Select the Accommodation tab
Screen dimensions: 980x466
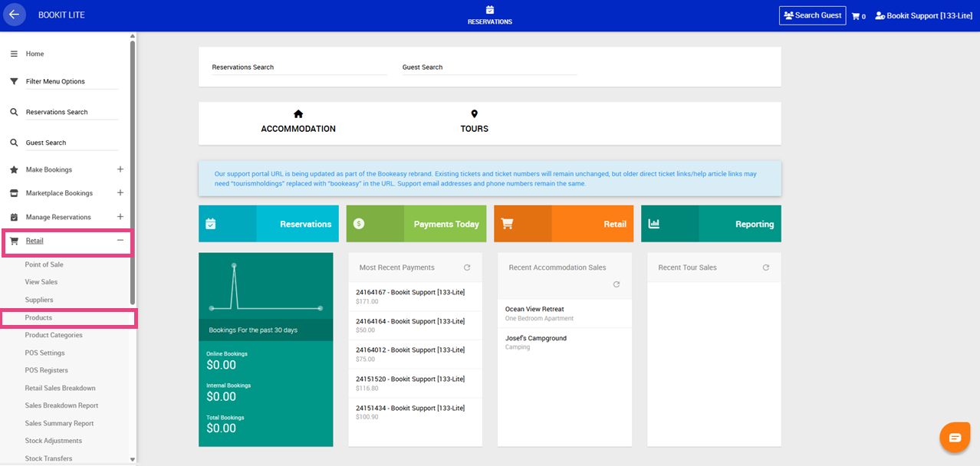click(x=298, y=123)
